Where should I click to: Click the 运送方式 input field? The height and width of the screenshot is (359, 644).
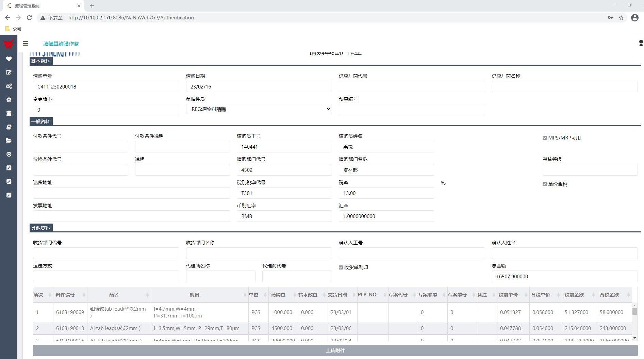[x=106, y=276]
